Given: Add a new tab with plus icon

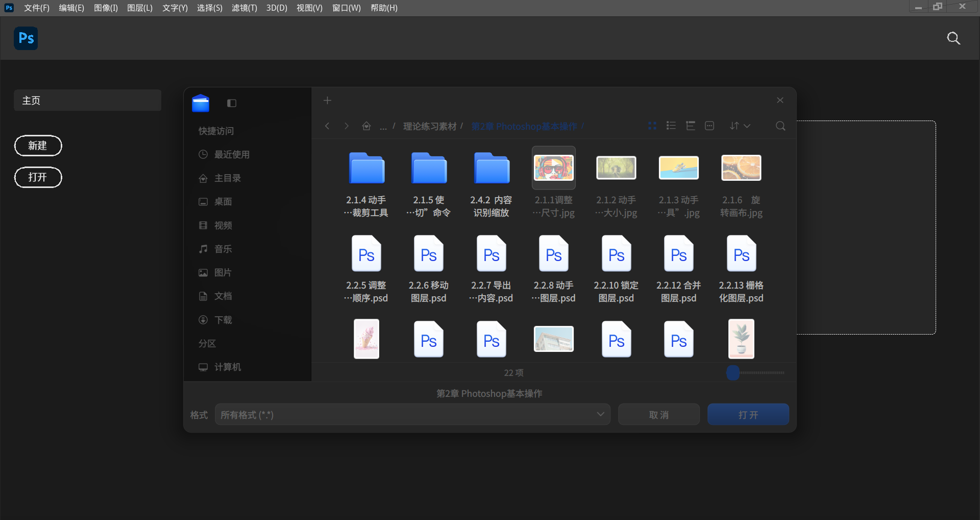Looking at the screenshot, I should (x=328, y=101).
